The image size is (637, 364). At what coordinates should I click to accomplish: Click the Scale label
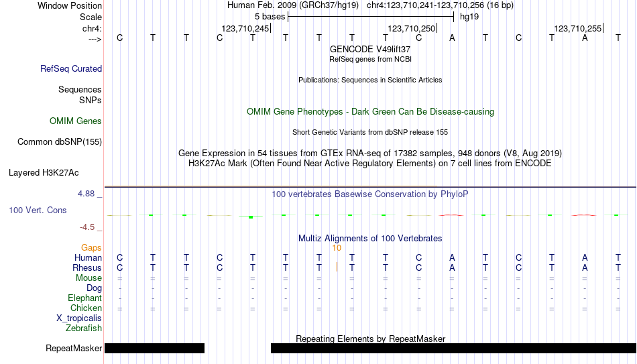point(91,17)
